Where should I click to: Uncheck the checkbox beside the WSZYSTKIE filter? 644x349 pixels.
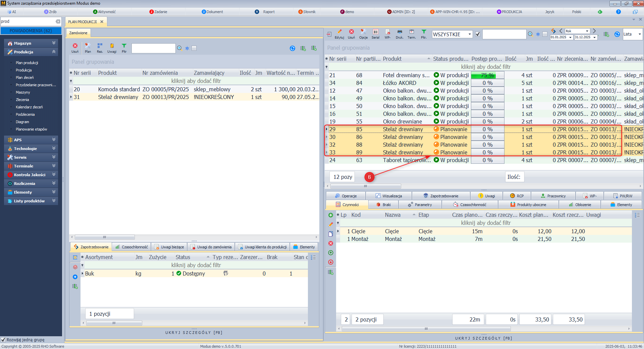pyautogui.click(x=478, y=34)
